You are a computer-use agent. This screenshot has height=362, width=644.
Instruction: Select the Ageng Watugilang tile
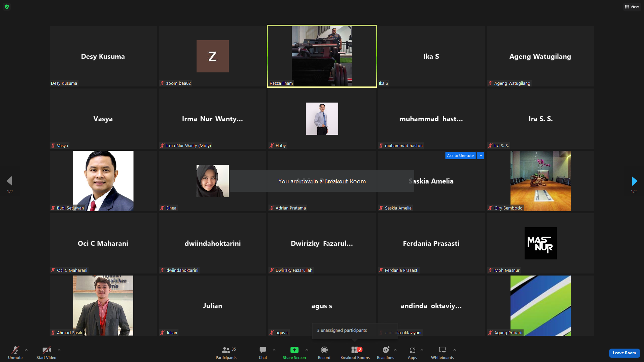click(541, 56)
